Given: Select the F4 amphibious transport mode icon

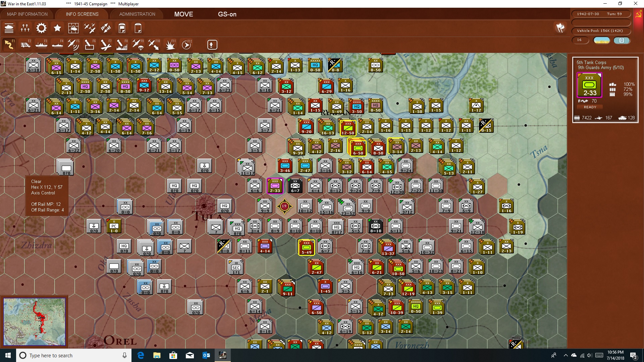Looking at the screenshot, I should click(57, 45).
